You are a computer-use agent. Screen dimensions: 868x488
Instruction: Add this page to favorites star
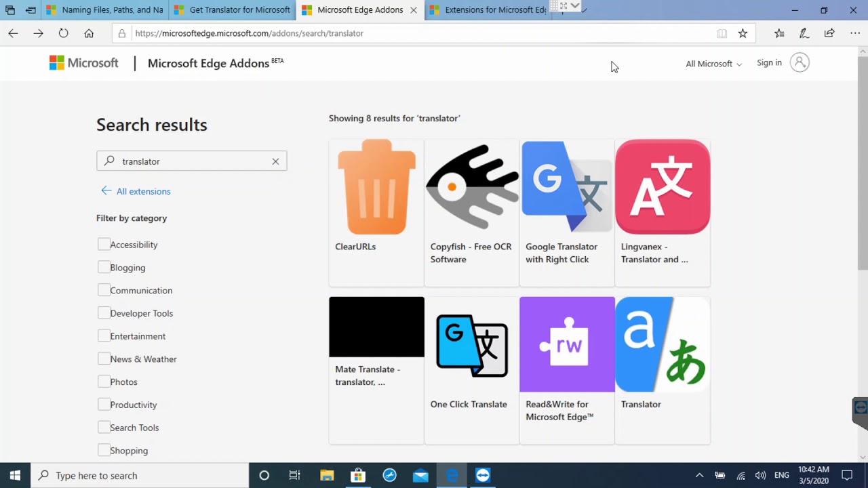(x=743, y=33)
